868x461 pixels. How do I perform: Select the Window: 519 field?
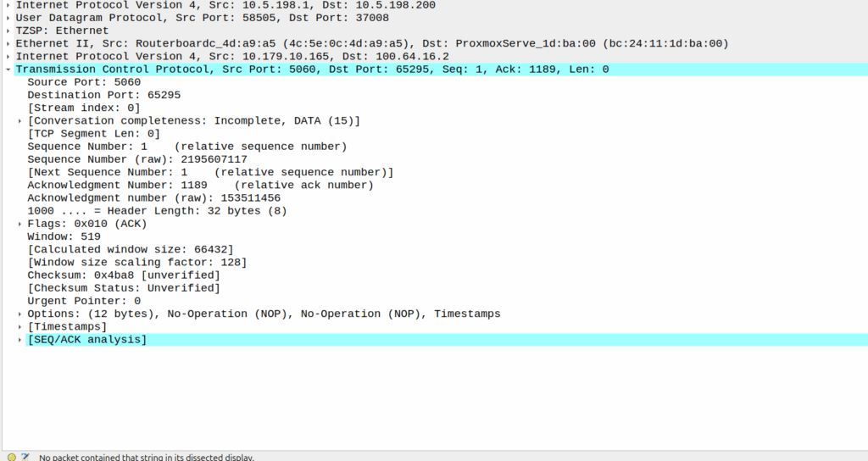coord(64,236)
